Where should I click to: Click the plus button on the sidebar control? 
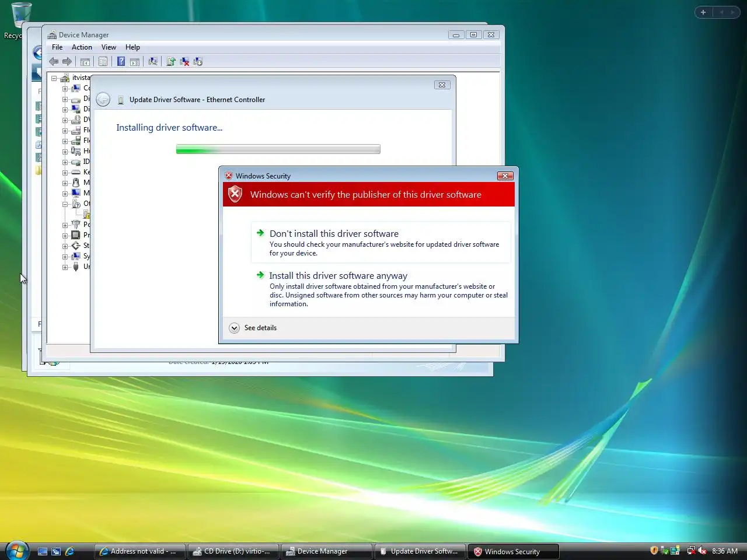click(x=703, y=12)
